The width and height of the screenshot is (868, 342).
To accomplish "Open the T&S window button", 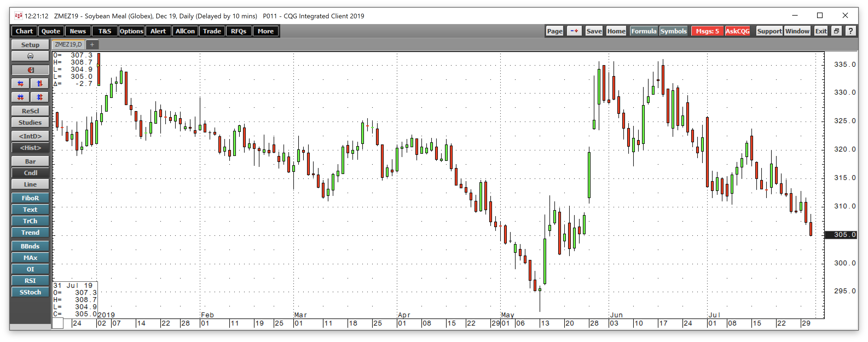I will 105,31.
